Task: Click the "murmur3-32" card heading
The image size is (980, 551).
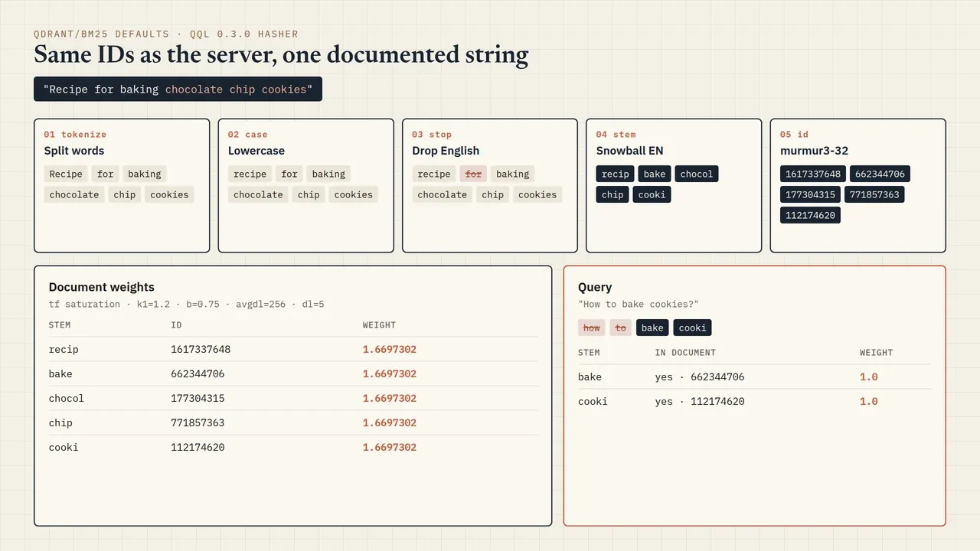Action: pos(815,151)
